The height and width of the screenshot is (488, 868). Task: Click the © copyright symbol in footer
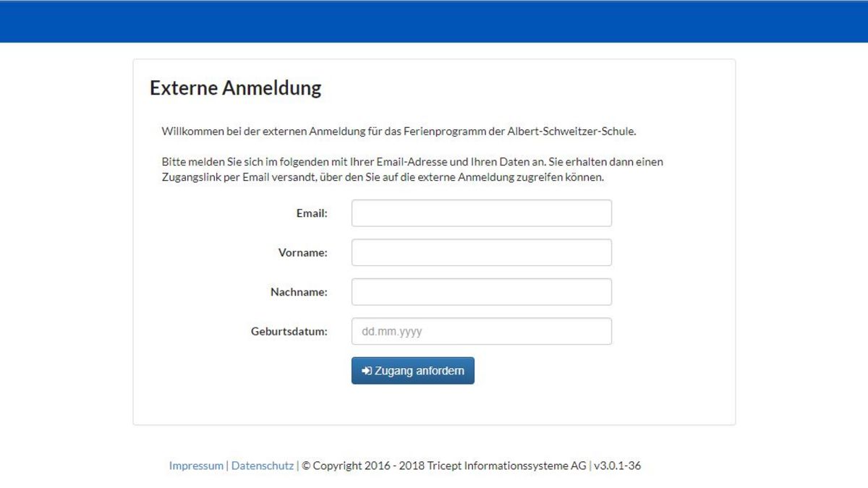[x=306, y=466]
